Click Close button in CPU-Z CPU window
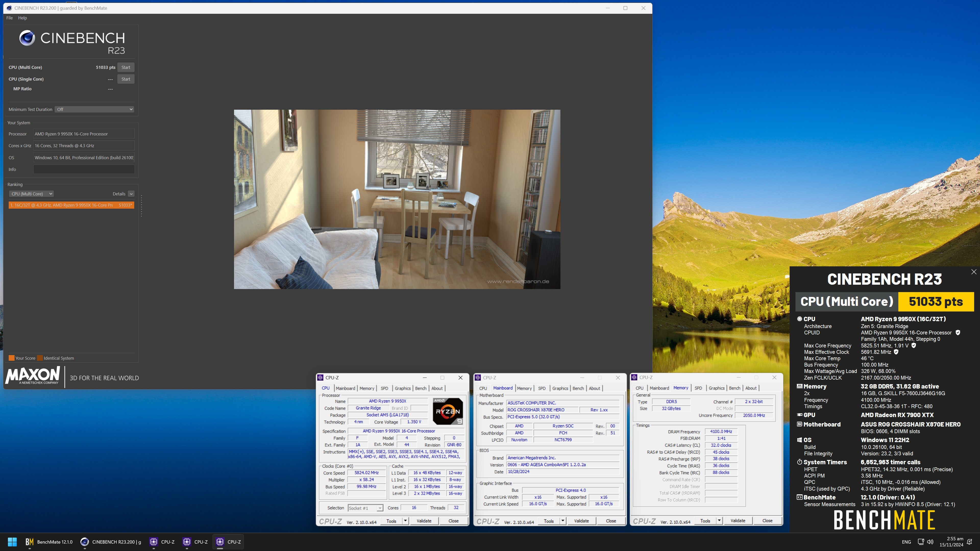The height and width of the screenshot is (551, 980). point(454,521)
